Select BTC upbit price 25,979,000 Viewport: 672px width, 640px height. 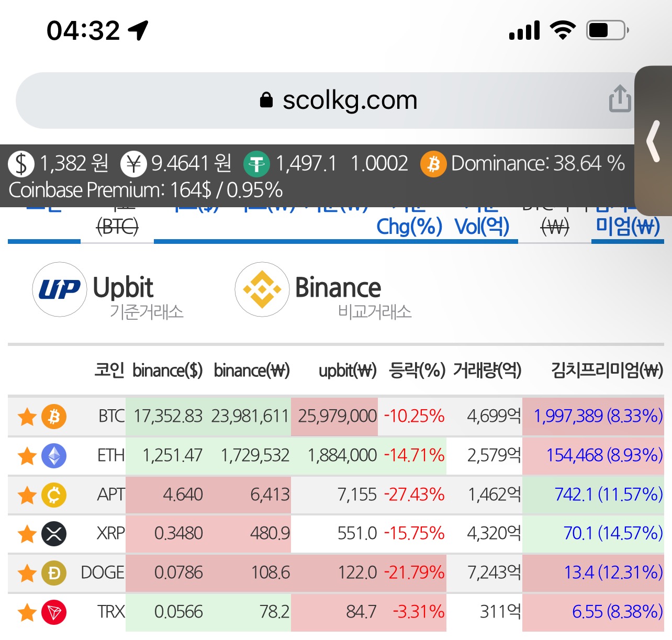click(338, 417)
